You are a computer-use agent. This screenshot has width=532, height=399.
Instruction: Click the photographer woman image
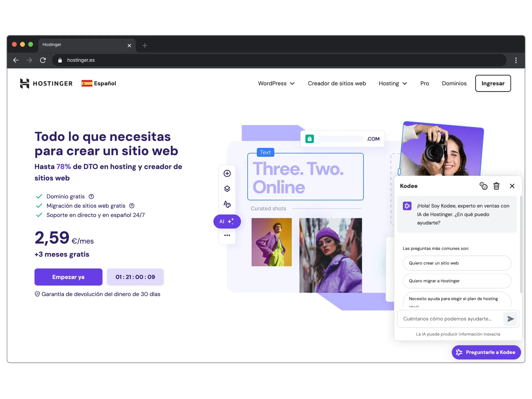[442, 149]
